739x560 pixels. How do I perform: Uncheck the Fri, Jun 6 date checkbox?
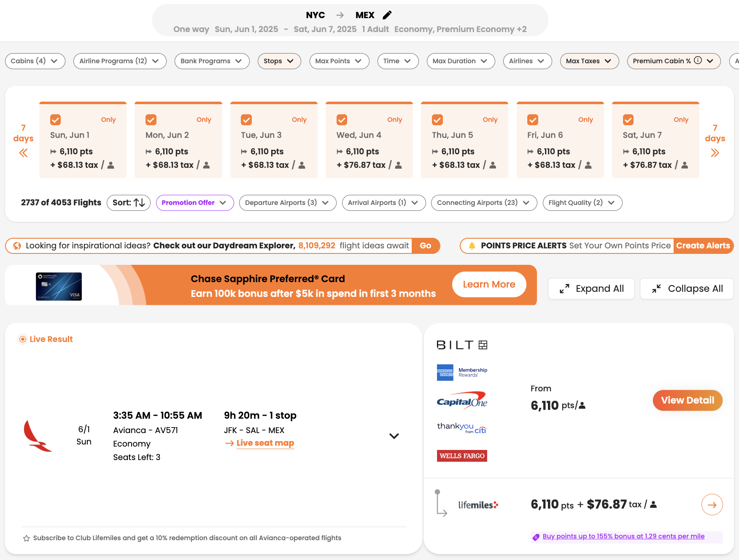pos(533,120)
